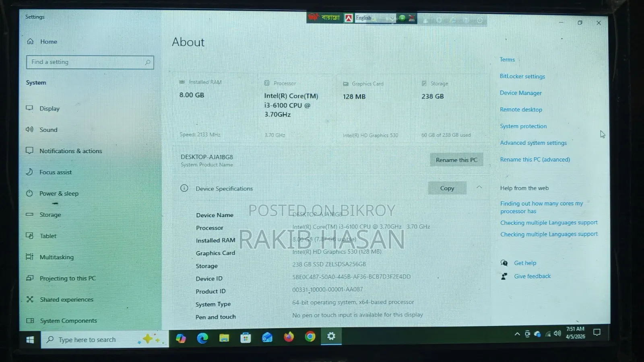Click the Get help link text
Image resolution: width=644 pixels, height=362 pixels.
point(525,263)
